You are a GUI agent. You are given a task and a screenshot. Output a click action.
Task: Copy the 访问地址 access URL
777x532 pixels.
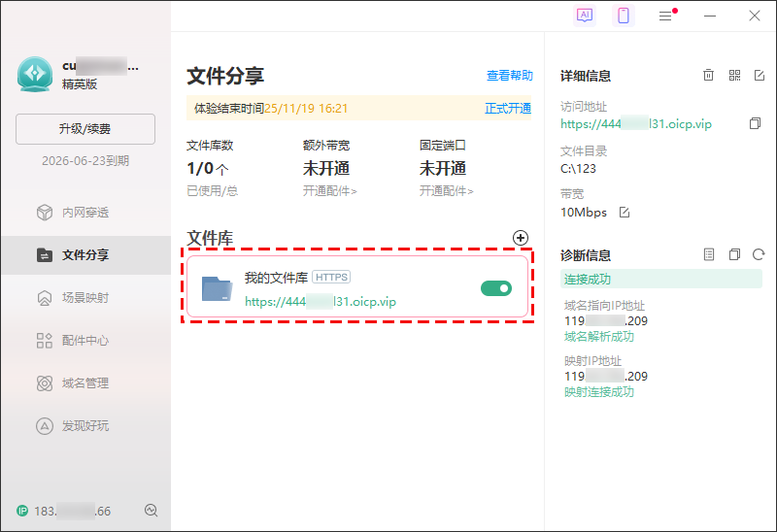[x=755, y=124]
